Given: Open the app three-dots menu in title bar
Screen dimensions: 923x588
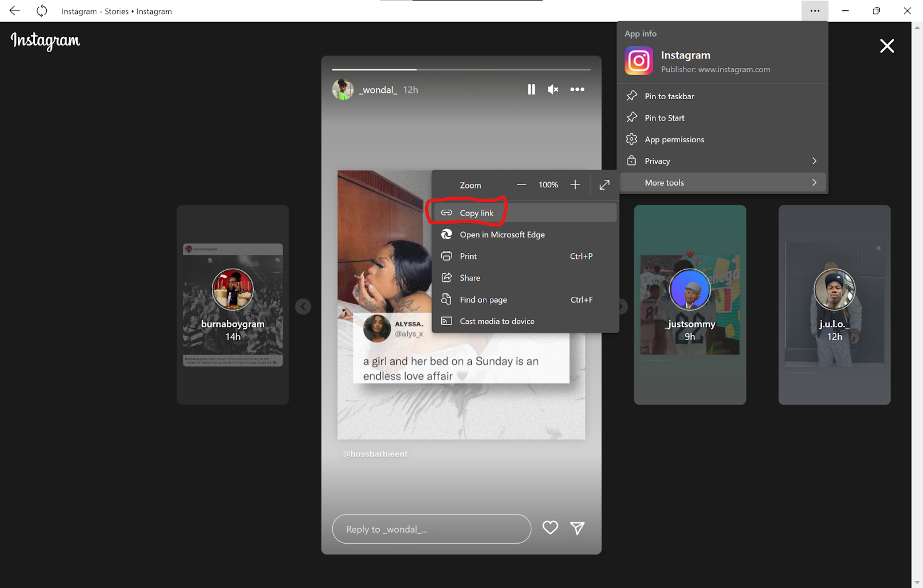Looking at the screenshot, I should click(815, 10).
